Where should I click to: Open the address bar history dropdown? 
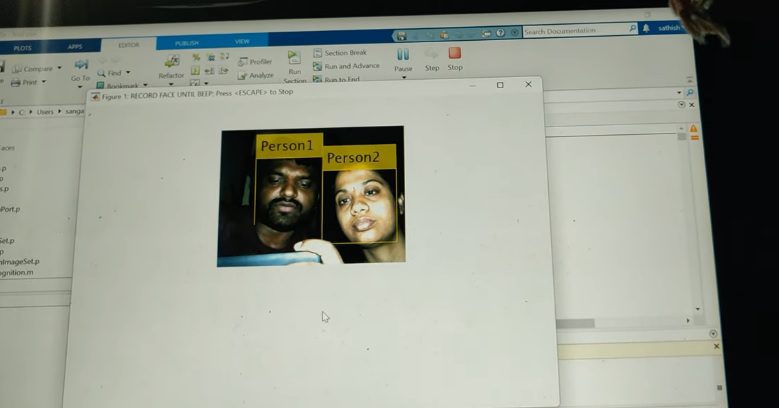[679, 93]
